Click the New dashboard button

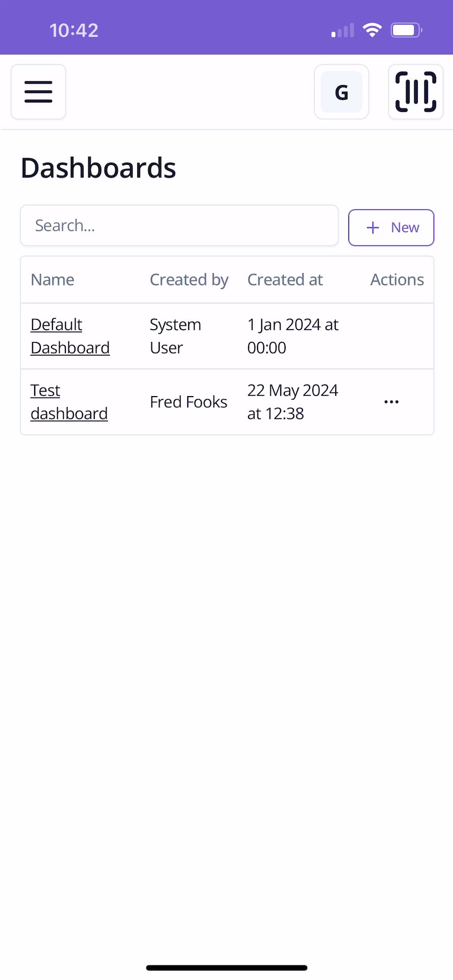click(391, 228)
